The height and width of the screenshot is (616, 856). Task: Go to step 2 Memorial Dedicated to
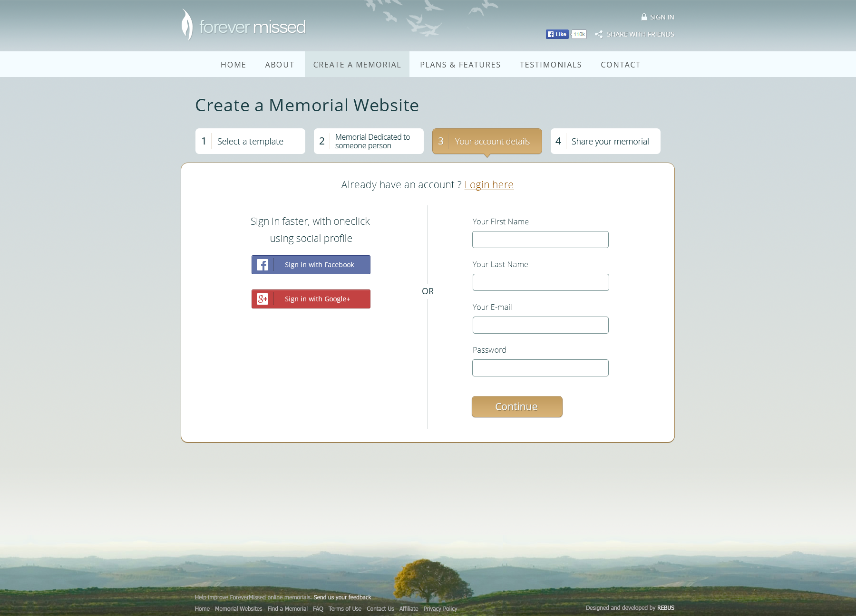click(x=369, y=141)
